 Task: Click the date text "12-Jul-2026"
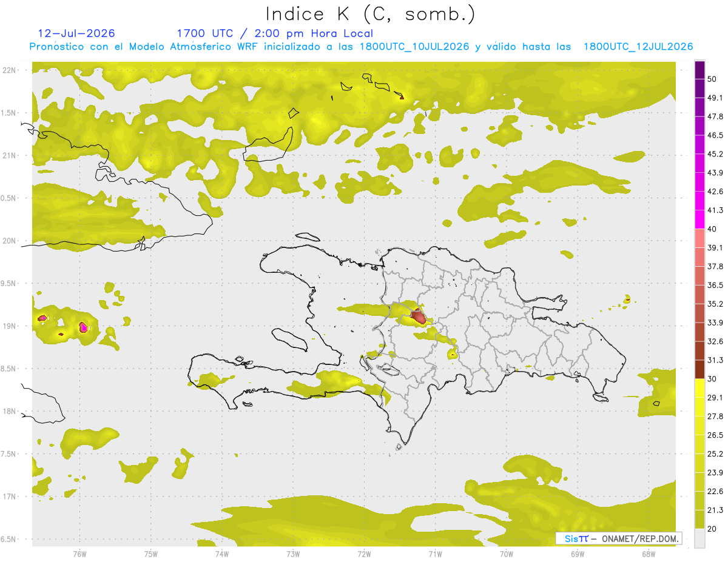pos(76,33)
